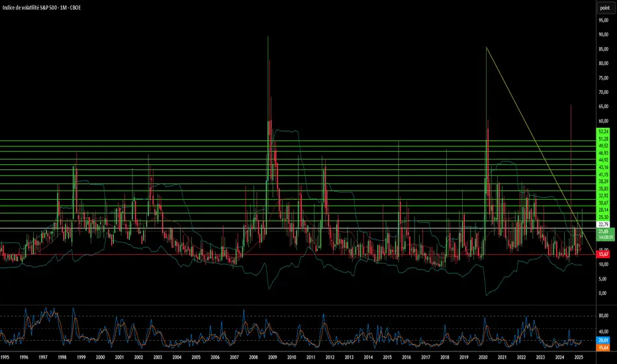
Task: Click the 80,00 mark on indicator scale
Action: 604,316
